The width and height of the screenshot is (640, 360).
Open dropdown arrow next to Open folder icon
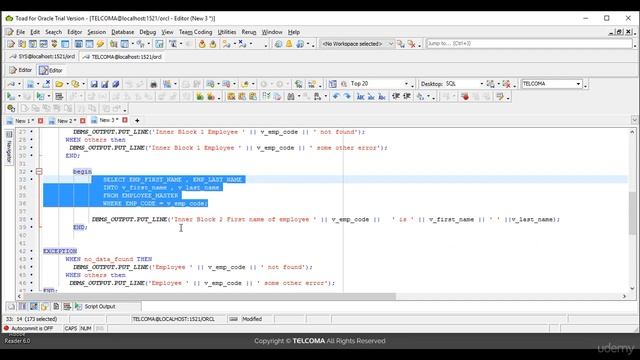67,84
